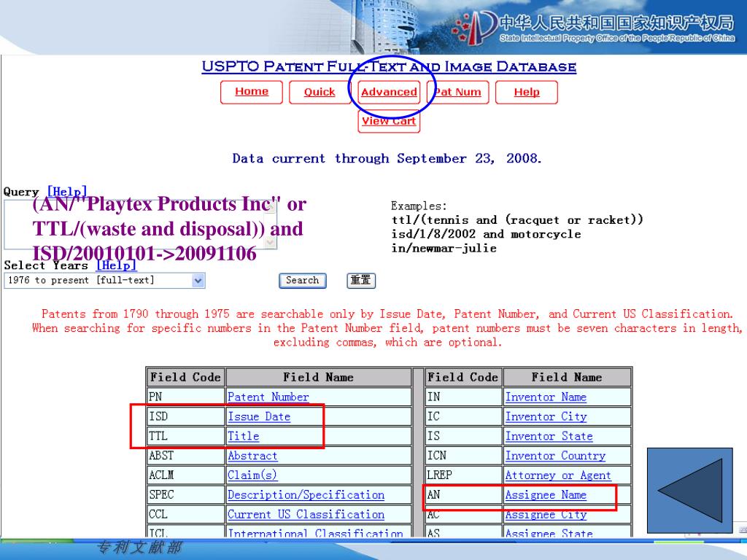Open the Inventor State link
Screen dimensions: 747x560
[549, 436]
